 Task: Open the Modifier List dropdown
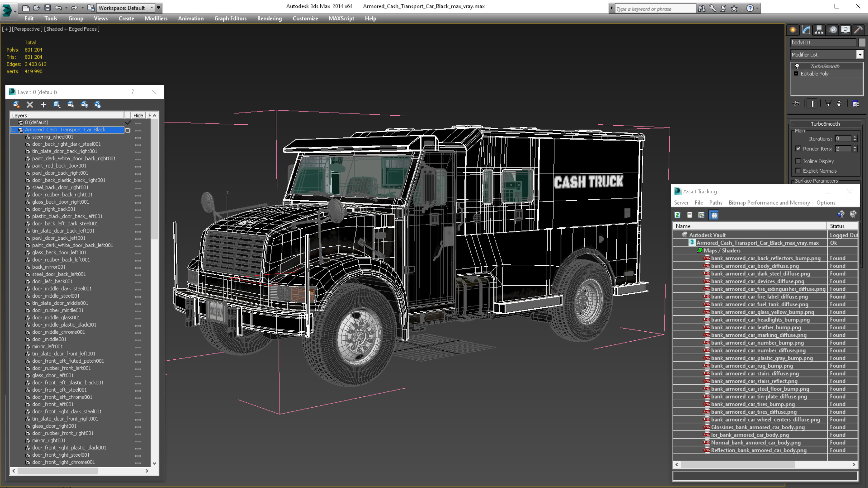click(x=860, y=55)
